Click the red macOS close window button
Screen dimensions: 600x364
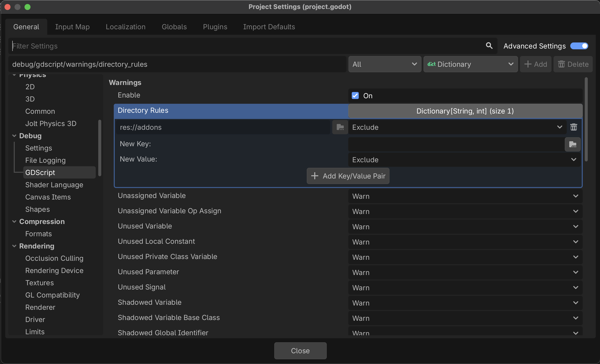(7, 7)
